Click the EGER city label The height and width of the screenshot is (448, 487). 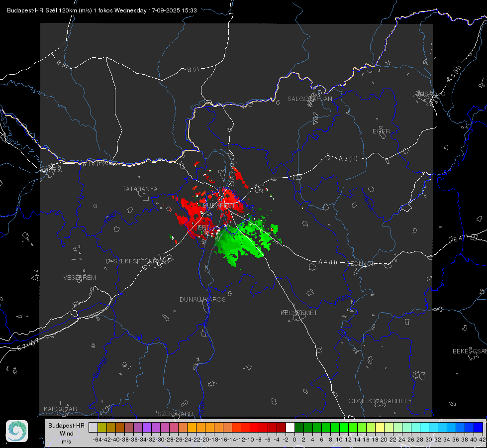pos(381,131)
